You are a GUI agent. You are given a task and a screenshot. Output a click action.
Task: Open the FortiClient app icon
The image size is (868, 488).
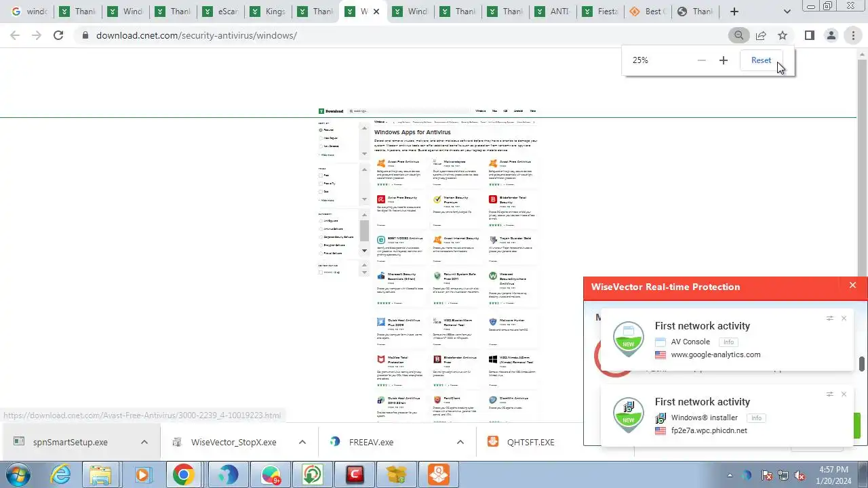click(x=437, y=400)
